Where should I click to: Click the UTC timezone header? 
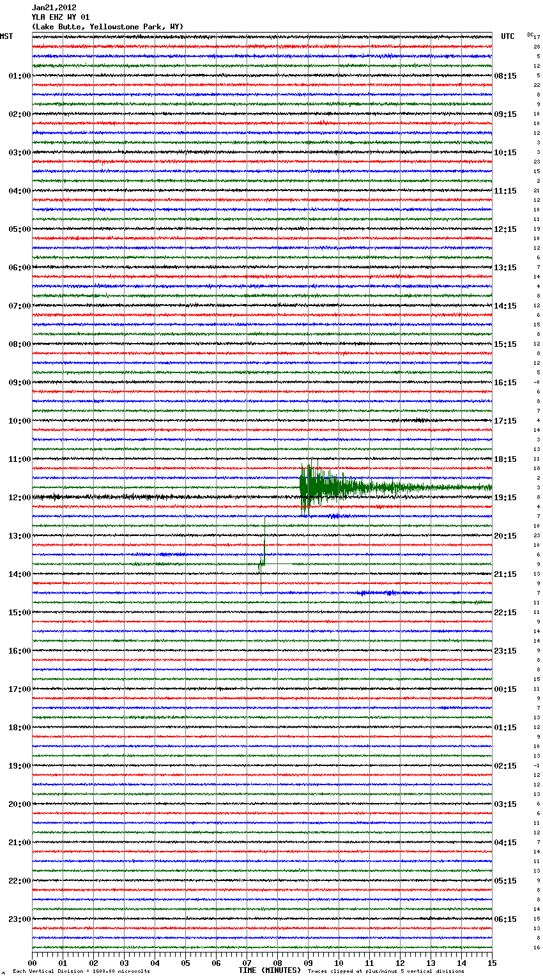point(507,36)
